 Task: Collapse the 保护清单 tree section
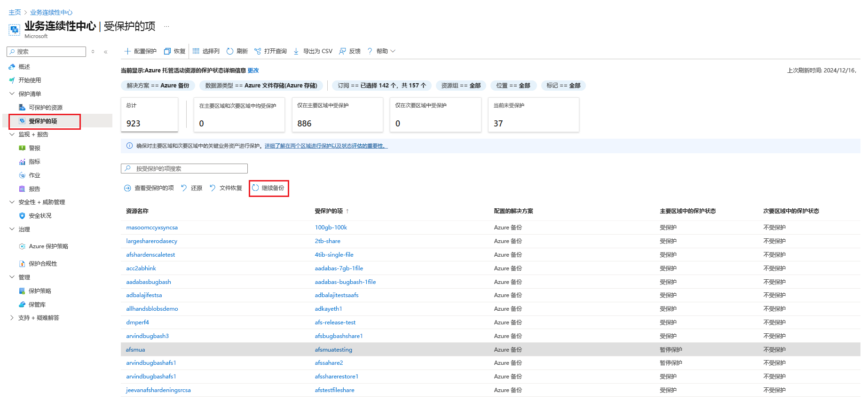pyautogui.click(x=12, y=94)
